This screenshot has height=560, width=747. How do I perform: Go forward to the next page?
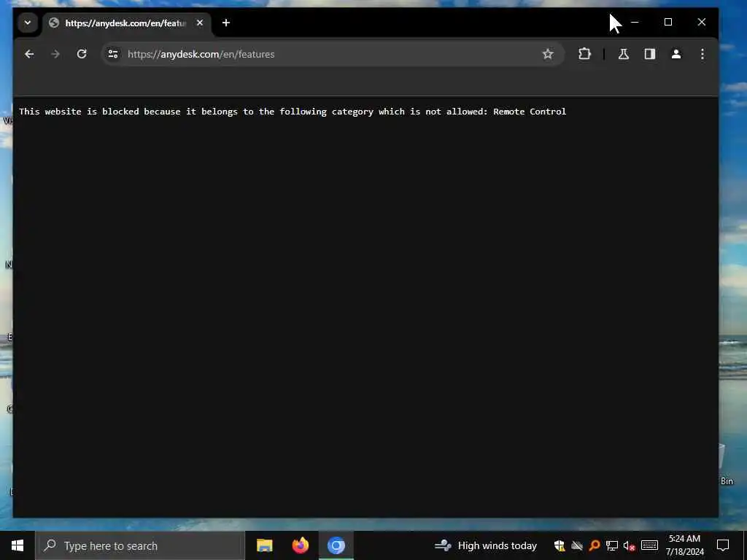pos(55,54)
